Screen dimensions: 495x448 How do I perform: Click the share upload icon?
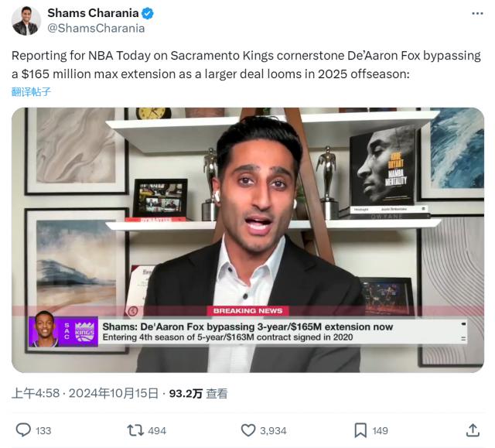click(473, 430)
